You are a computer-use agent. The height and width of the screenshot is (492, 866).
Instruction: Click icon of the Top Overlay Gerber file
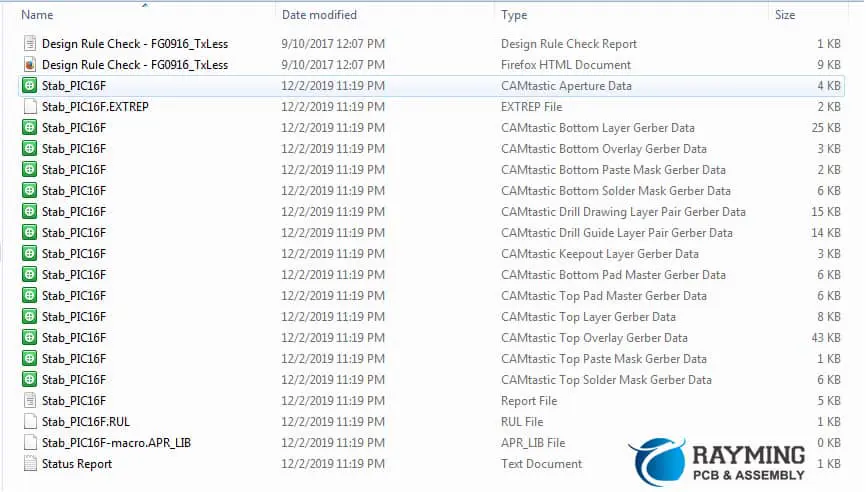[30, 338]
